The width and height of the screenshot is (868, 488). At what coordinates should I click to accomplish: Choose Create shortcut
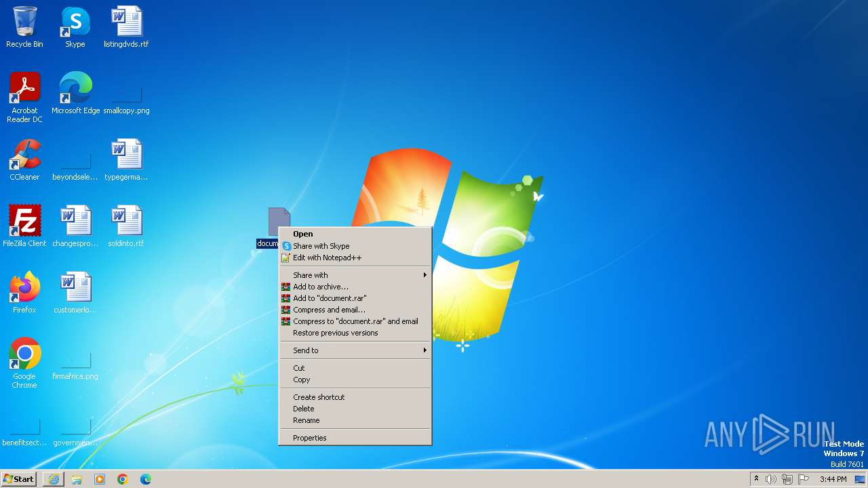click(x=355, y=397)
